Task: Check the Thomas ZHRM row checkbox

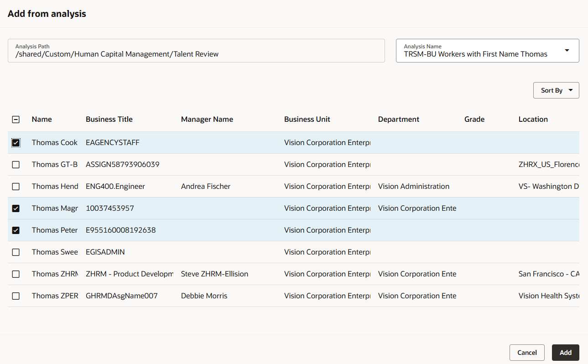Action: [16, 274]
